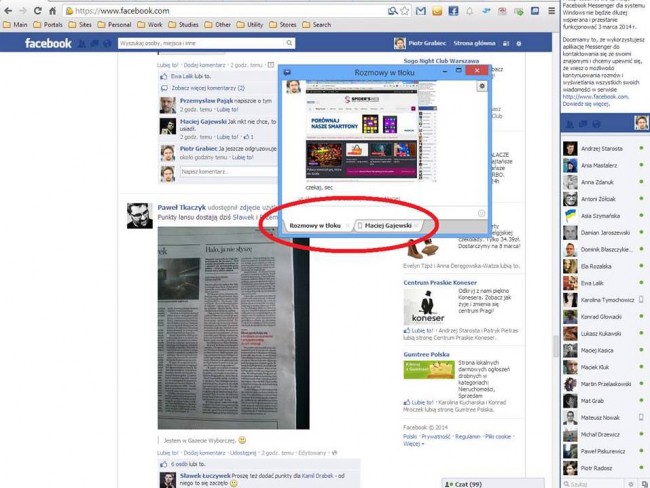Open notifications globe in Messenger sidebar

[x=596, y=124]
